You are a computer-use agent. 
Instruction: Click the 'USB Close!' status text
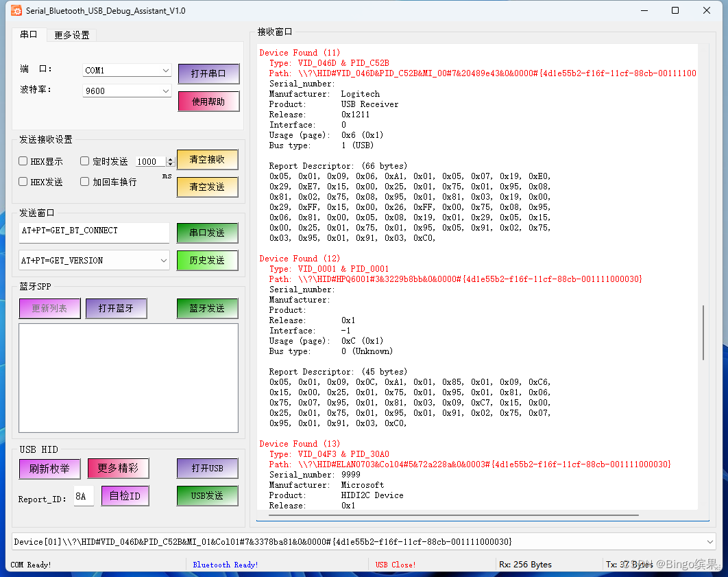(x=396, y=565)
